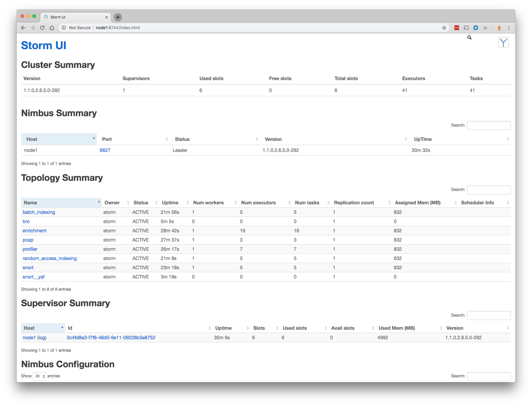Image resolution: width=532 pixels, height=406 pixels.
Task: Sort topologies by Scheduler Info column
Action: pyautogui.click(x=485, y=203)
